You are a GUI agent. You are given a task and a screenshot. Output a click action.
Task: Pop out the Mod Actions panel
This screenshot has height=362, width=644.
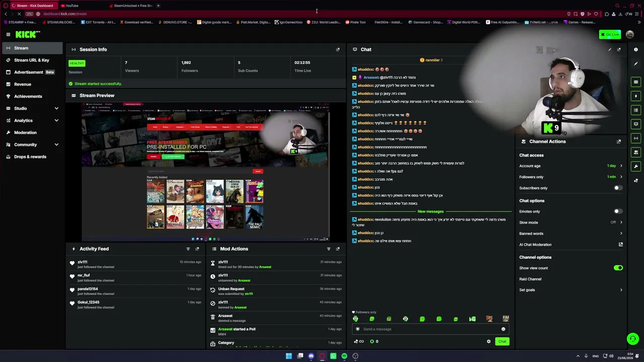coord(338,249)
